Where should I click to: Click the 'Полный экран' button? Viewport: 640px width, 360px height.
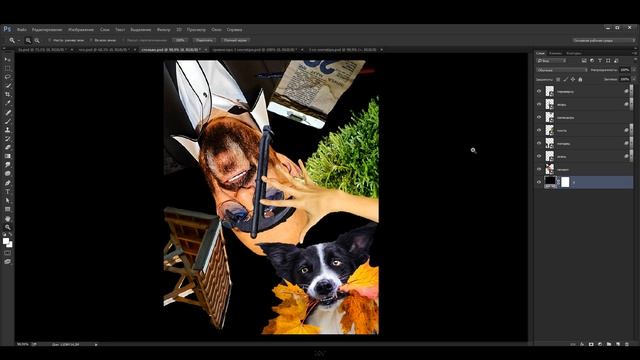pyautogui.click(x=236, y=40)
